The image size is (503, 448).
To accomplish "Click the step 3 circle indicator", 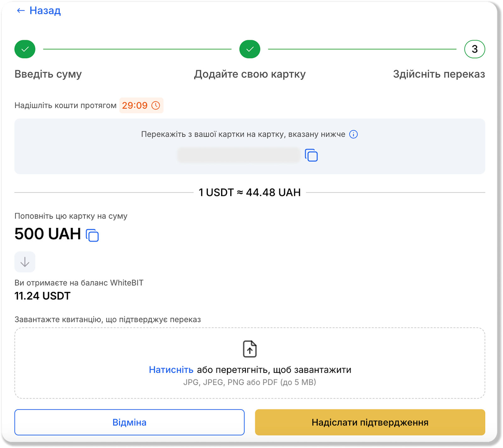I will 474,49.
